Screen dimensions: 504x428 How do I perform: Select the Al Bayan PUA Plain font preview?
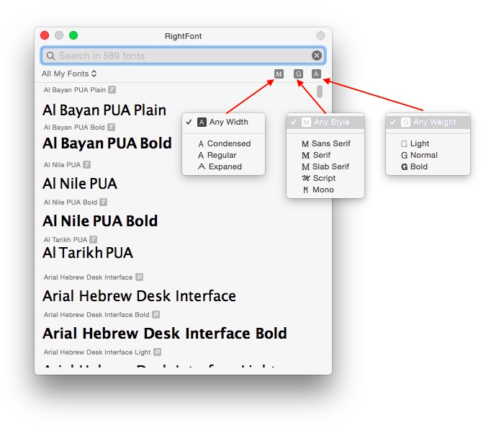pos(104,110)
